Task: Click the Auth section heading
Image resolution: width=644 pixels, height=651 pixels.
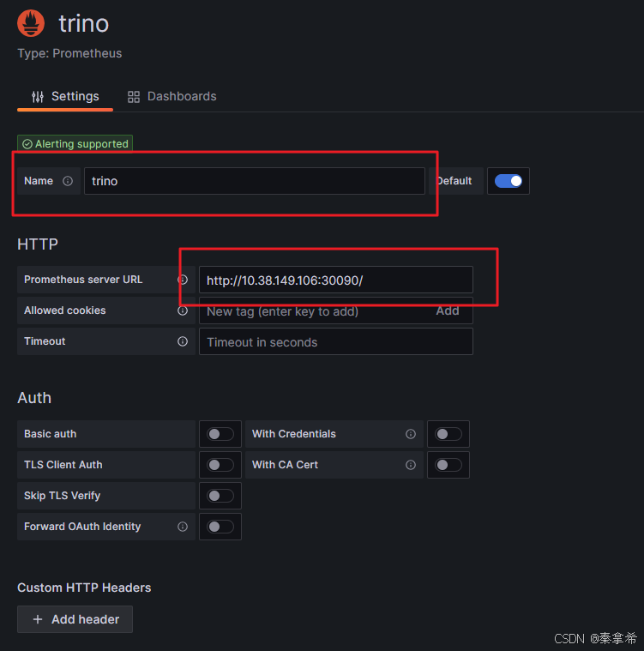Action: pyautogui.click(x=34, y=398)
